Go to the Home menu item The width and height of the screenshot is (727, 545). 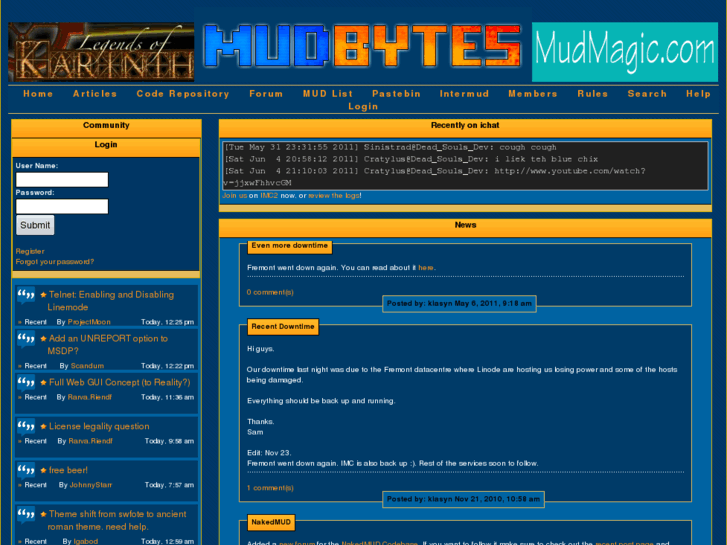[38, 94]
